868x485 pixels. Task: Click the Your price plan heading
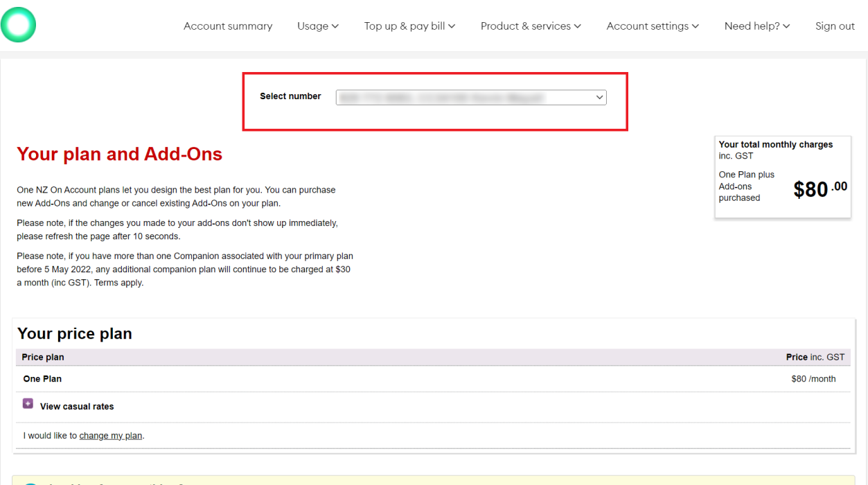75,333
